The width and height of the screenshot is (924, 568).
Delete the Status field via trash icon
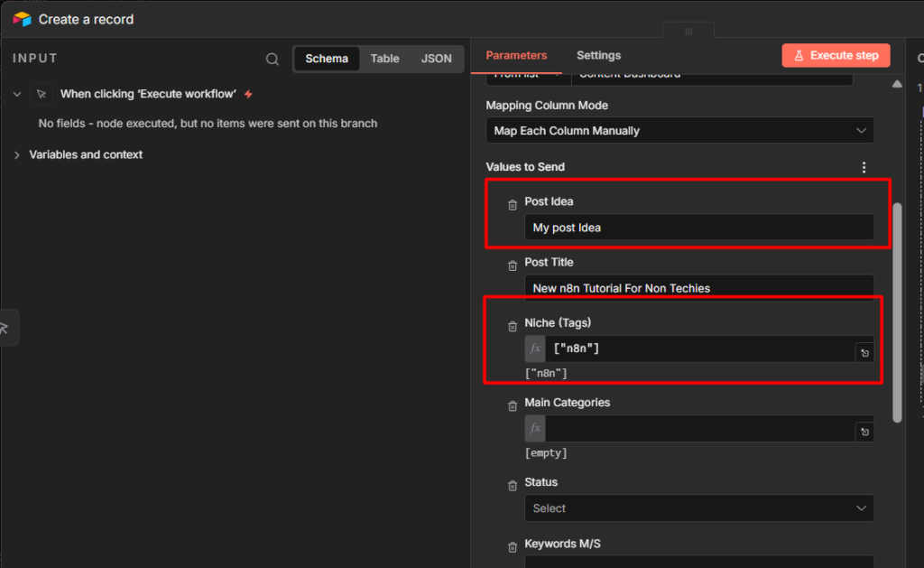point(513,486)
